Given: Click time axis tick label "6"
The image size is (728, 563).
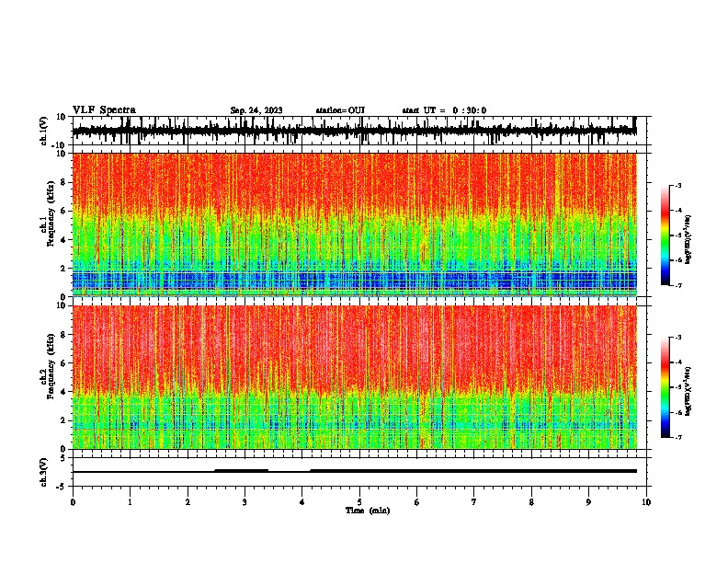Looking at the screenshot, I should [x=417, y=502].
